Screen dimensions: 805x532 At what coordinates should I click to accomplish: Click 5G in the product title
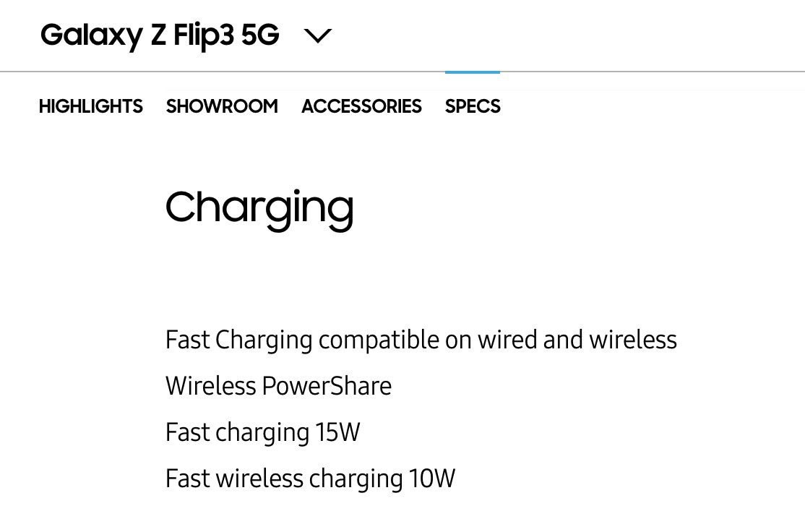(260, 35)
